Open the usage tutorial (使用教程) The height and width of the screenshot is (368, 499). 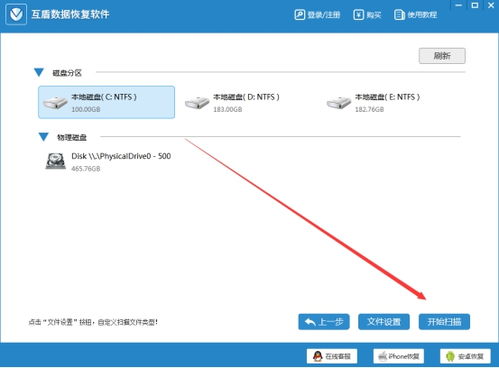coord(415,15)
